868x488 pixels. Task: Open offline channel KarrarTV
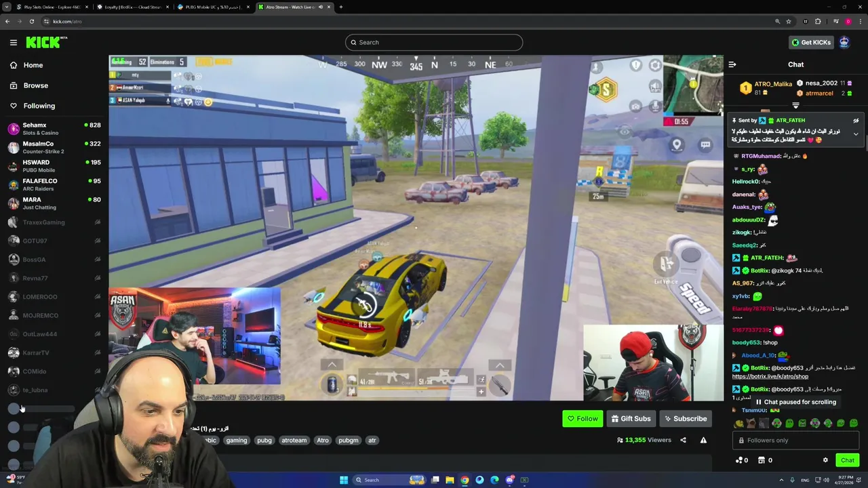[54, 352]
